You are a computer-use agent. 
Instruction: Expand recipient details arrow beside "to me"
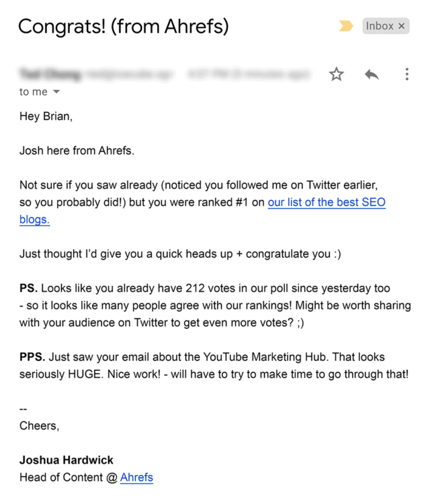[x=56, y=92]
